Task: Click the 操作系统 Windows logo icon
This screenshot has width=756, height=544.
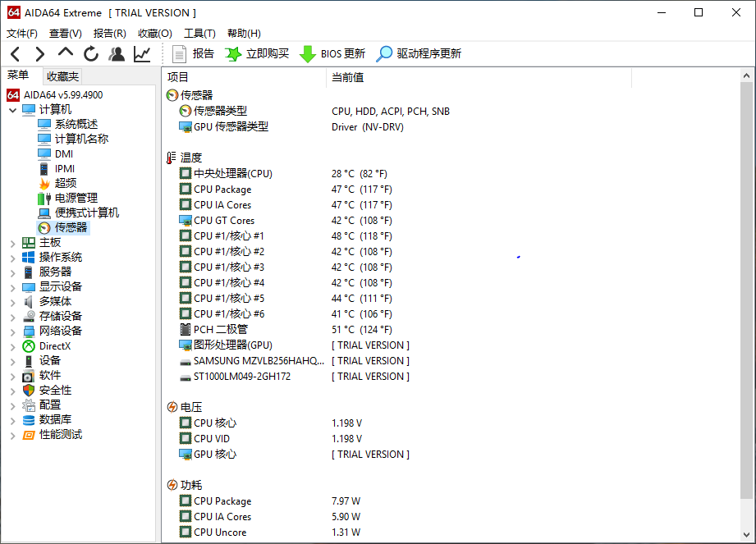Action: [x=29, y=258]
